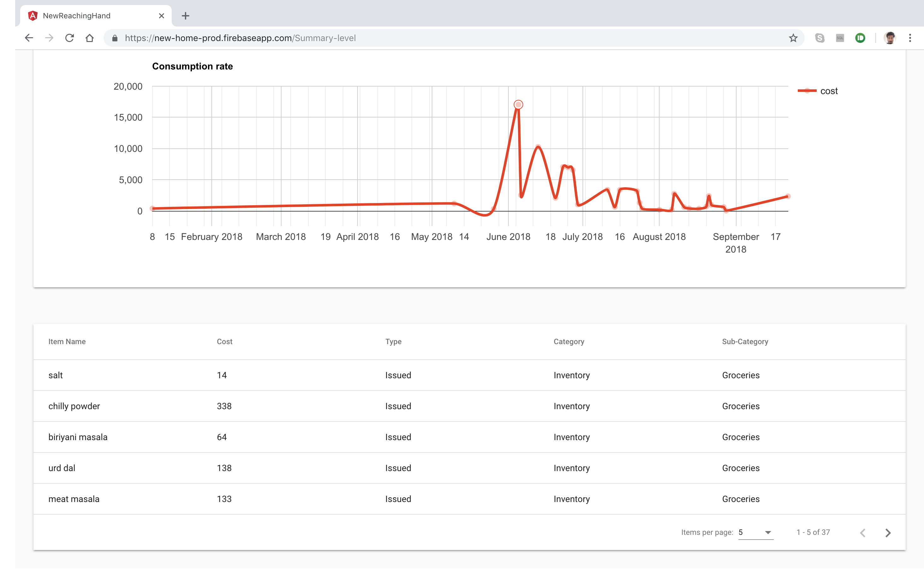Click the highlighted peak data point
Viewport: 924px width, 586px height.
(518, 105)
